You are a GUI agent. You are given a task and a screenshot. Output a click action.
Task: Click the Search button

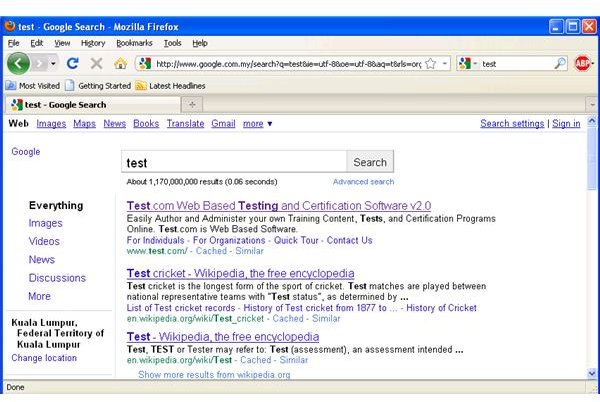(x=370, y=162)
